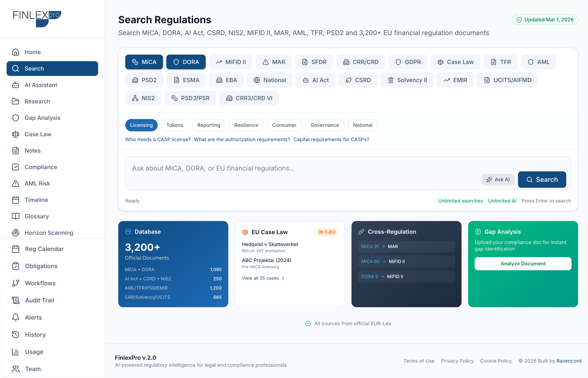The height and width of the screenshot is (378, 588).
Task: Open the 'View all 35 cases' link
Action: 263,278
